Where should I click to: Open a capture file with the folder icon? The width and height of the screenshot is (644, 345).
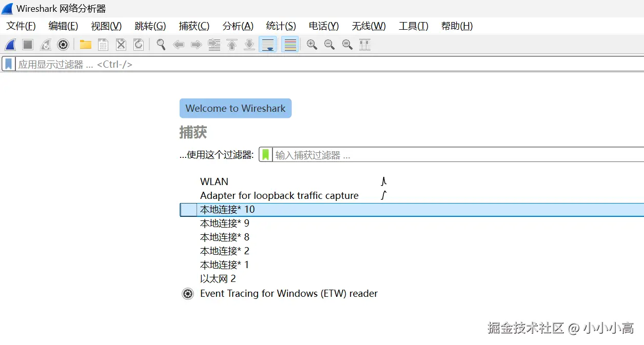(x=86, y=45)
